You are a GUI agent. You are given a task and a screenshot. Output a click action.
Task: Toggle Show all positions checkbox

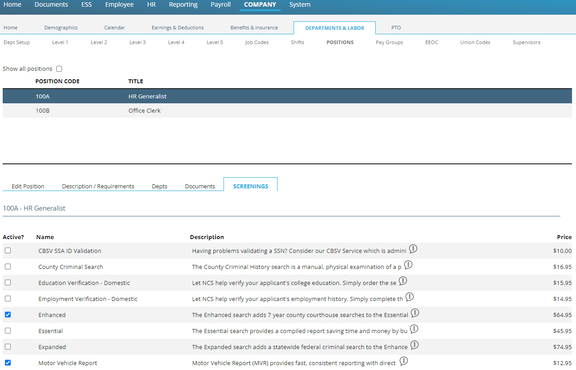click(x=59, y=69)
